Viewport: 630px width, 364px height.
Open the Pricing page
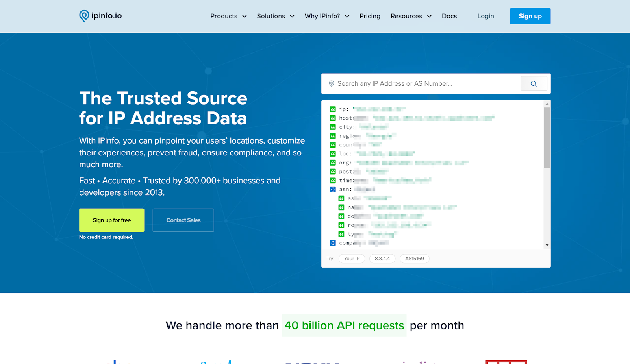[370, 16]
